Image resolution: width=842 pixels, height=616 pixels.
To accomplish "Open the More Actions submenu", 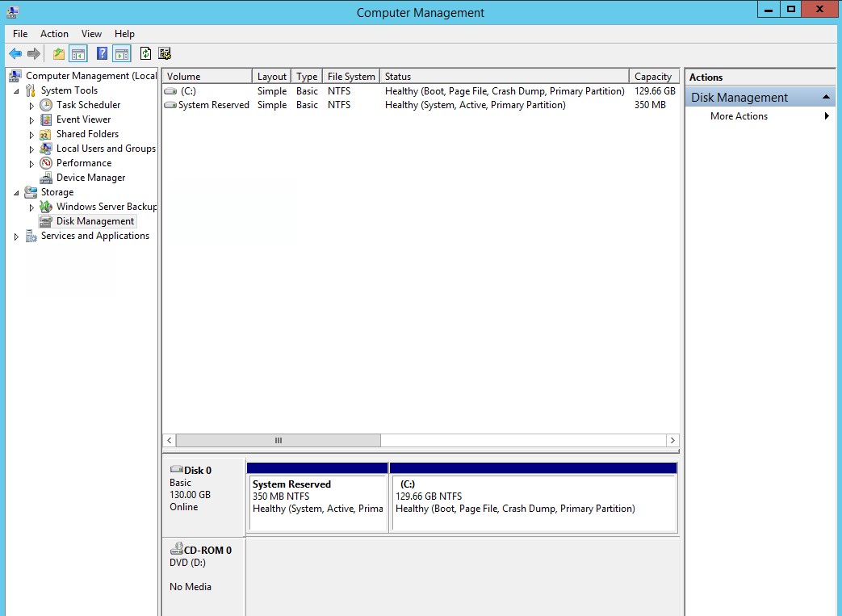I will [x=760, y=116].
